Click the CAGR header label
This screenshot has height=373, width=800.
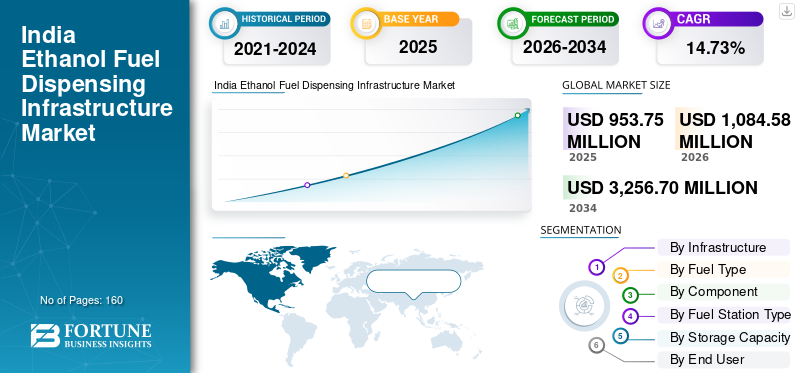pyautogui.click(x=693, y=19)
